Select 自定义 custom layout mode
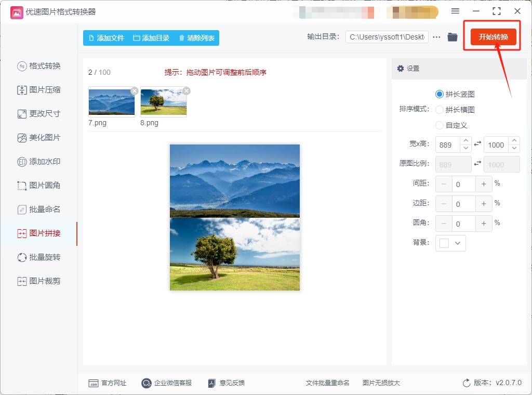This screenshot has width=532, height=395. coord(451,125)
